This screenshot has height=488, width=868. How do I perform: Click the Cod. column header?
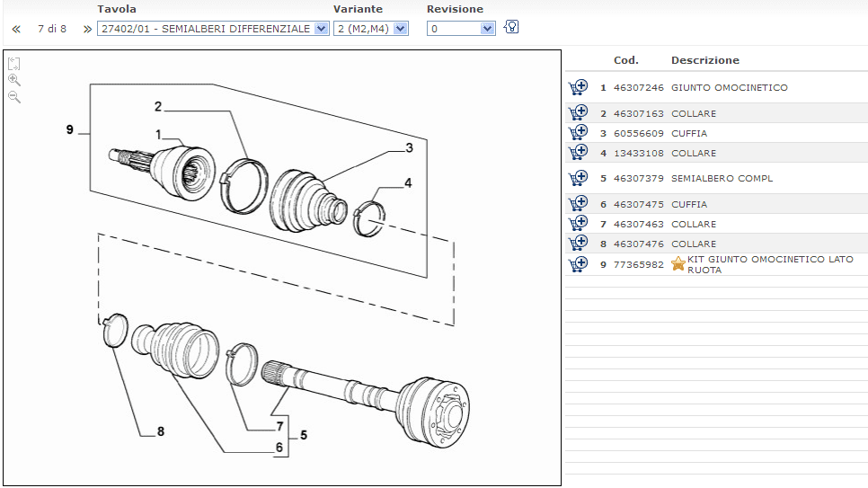[x=626, y=60]
